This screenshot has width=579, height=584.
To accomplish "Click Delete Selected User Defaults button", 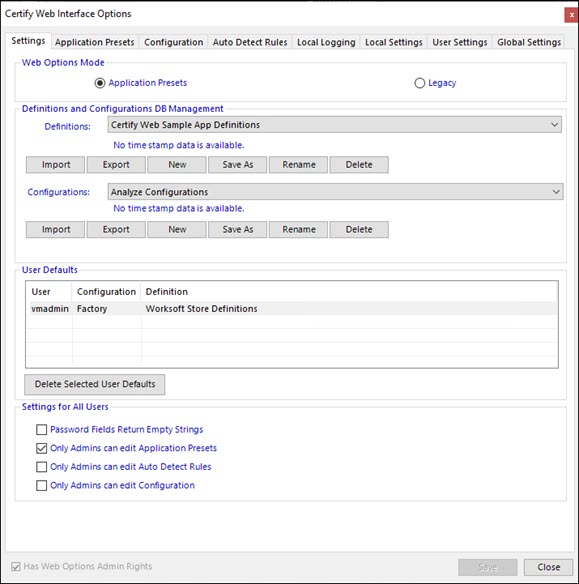I will tap(95, 384).
